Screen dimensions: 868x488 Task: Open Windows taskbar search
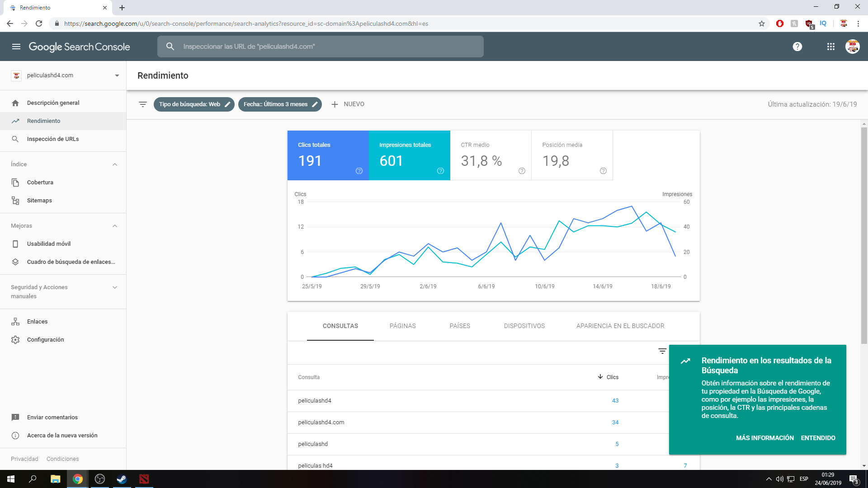[x=33, y=479]
